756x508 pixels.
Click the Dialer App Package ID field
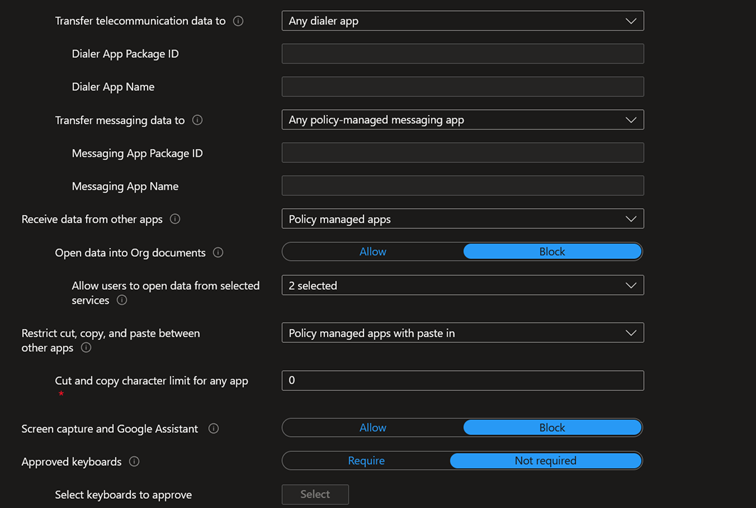(462, 54)
